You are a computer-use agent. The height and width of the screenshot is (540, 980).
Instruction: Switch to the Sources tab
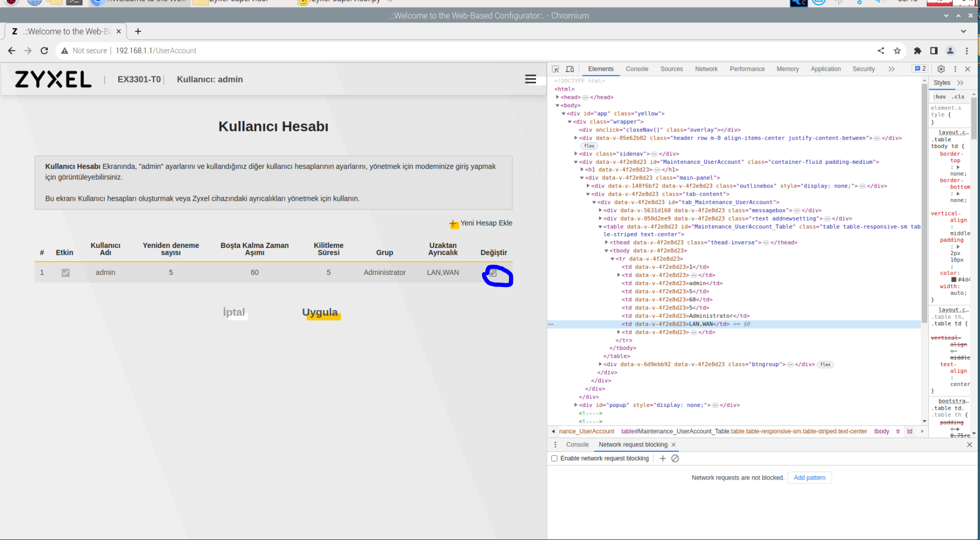tap(672, 69)
